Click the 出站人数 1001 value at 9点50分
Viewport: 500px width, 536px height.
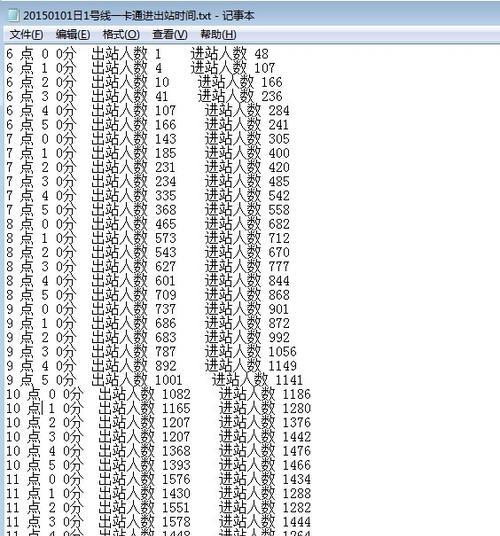[169, 380]
